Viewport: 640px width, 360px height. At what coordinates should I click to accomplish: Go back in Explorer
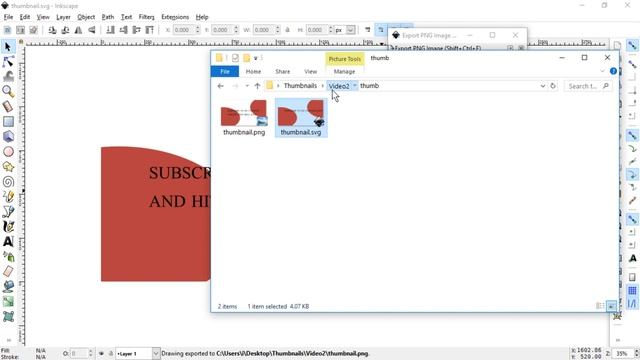pyautogui.click(x=220, y=86)
